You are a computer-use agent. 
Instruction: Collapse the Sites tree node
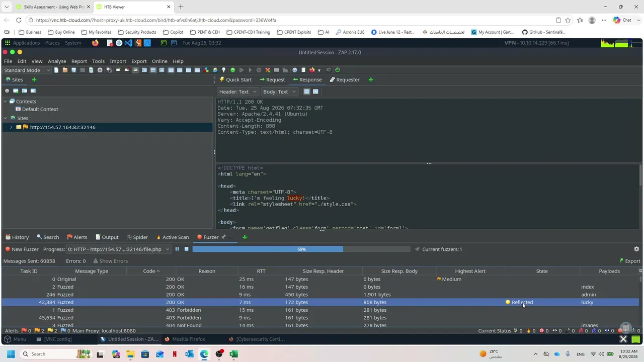pyautogui.click(x=6, y=118)
